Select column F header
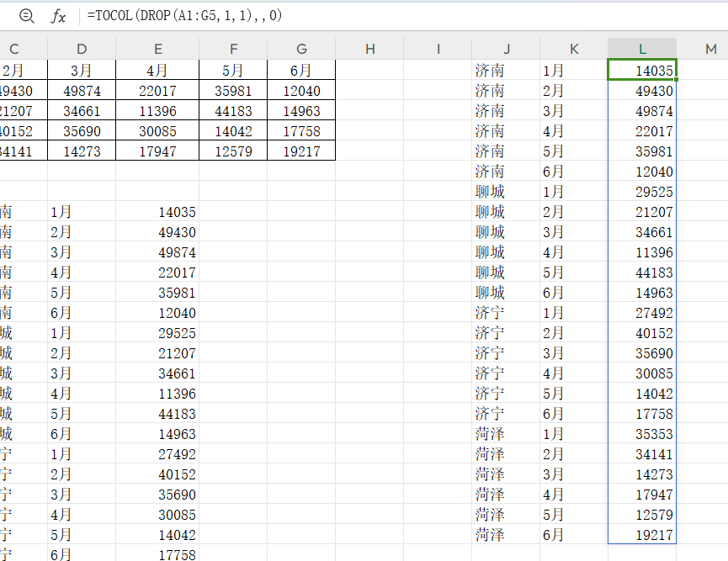Image resolution: width=728 pixels, height=561 pixels. [x=233, y=49]
